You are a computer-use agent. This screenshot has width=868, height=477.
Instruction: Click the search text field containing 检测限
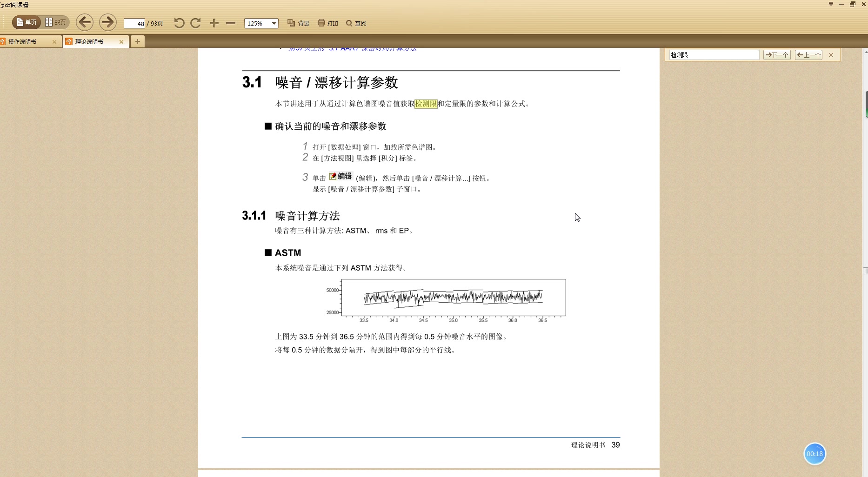[714, 55]
